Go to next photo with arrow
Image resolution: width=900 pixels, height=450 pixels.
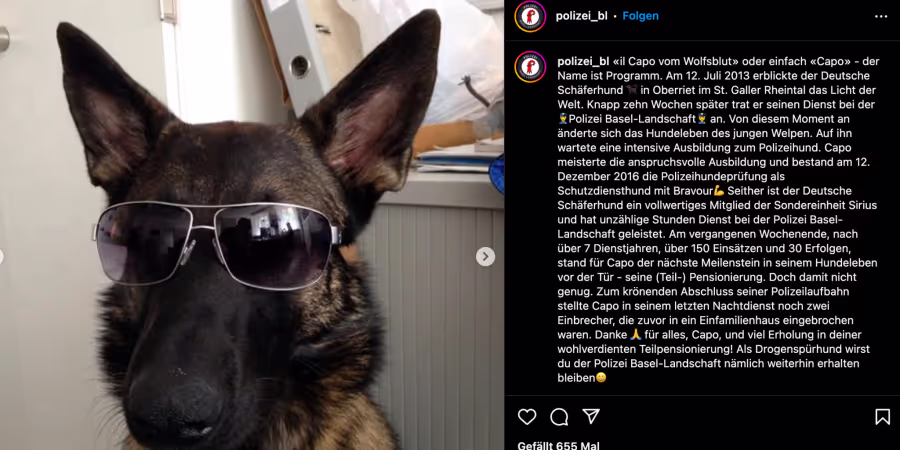(485, 257)
